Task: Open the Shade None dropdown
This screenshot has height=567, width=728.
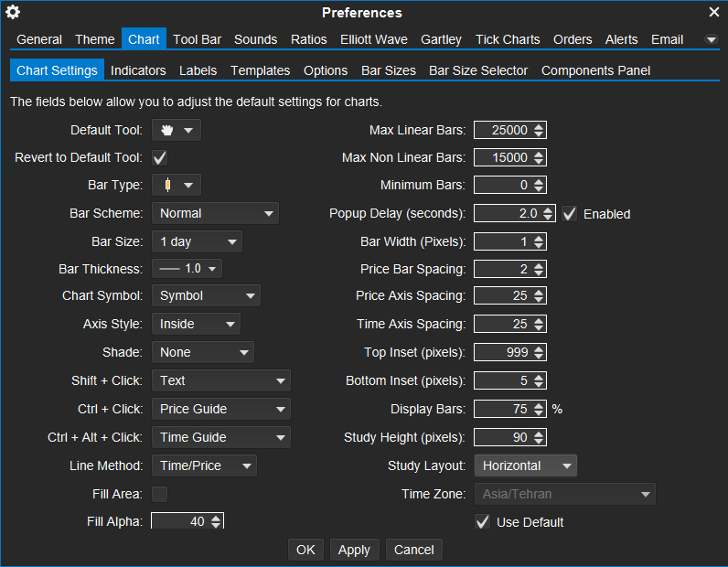Action: pyautogui.click(x=203, y=352)
